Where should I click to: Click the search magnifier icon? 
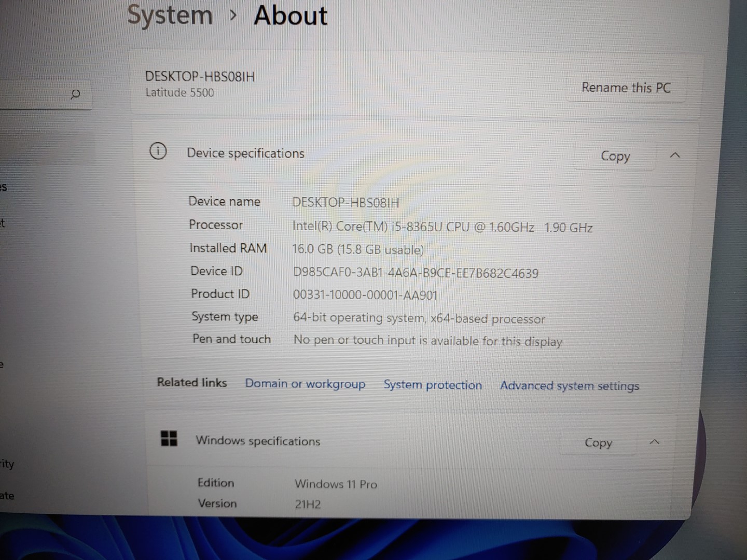(75, 94)
